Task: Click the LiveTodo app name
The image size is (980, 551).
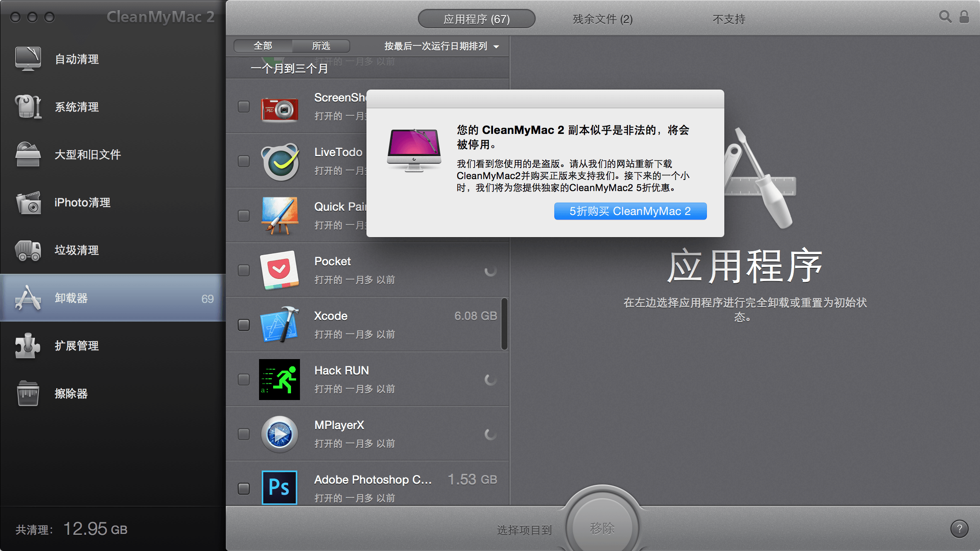Action: coord(338,152)
